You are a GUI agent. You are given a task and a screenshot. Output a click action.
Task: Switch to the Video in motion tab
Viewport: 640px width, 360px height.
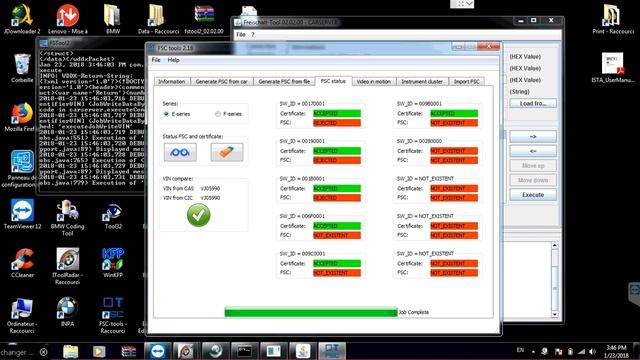click(373, 81)
